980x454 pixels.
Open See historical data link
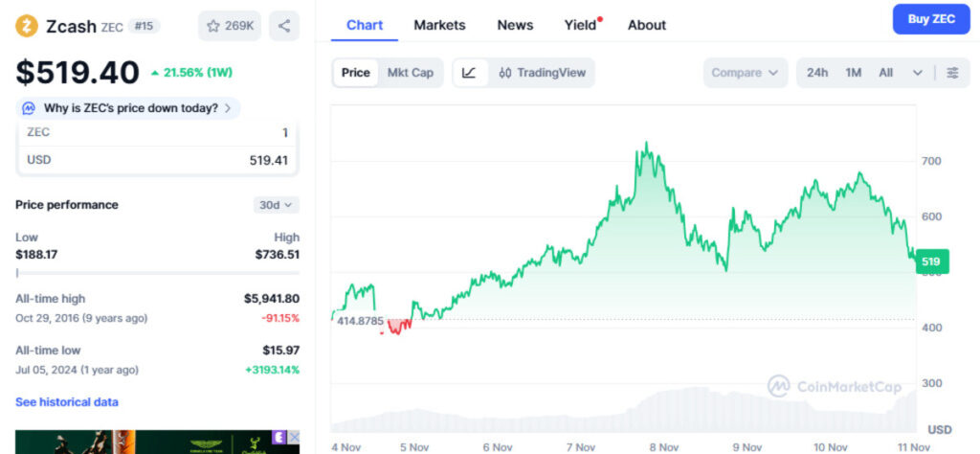67,402
